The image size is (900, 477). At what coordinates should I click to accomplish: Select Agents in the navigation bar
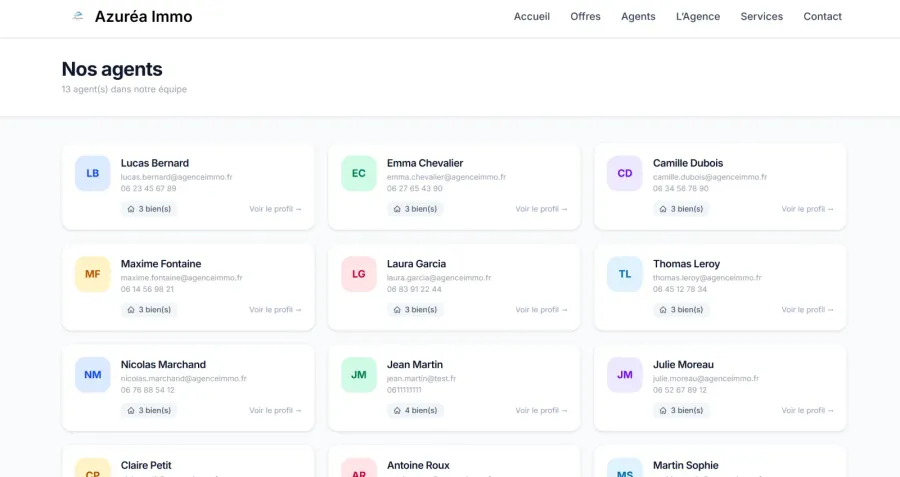pos(638,17)
